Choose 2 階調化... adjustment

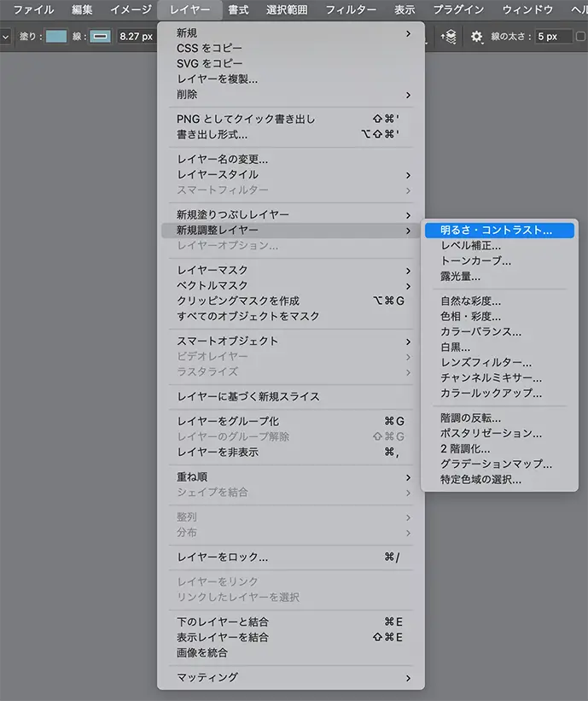[499, 448]
